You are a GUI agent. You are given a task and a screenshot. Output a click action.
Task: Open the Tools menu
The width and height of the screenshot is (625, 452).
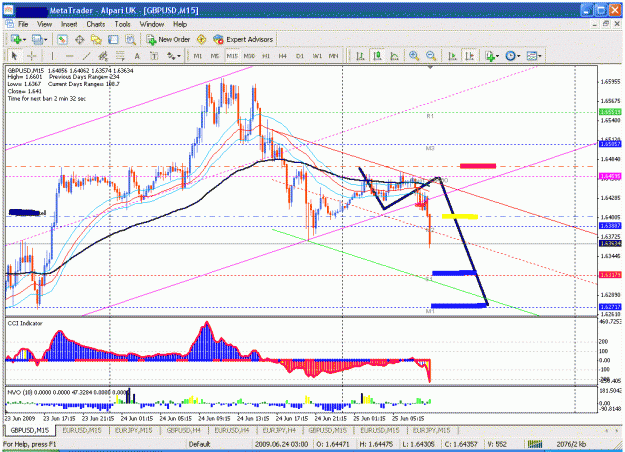click(122, 24)
